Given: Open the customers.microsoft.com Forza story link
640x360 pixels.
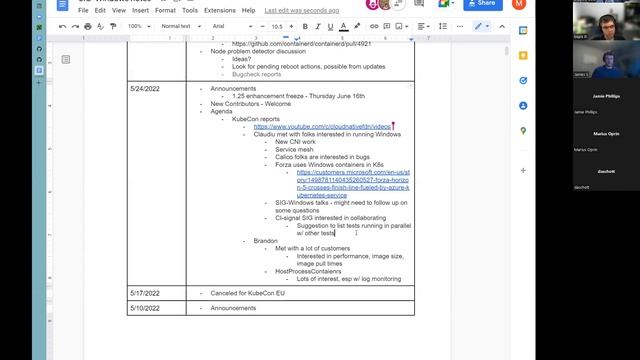Looking at the screenshot, I should point(353,184).
